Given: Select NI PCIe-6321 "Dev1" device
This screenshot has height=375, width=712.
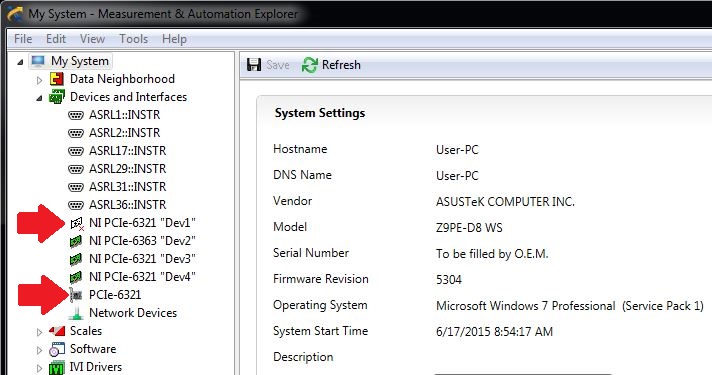Looking at the screenshot, I should point(142,223).
